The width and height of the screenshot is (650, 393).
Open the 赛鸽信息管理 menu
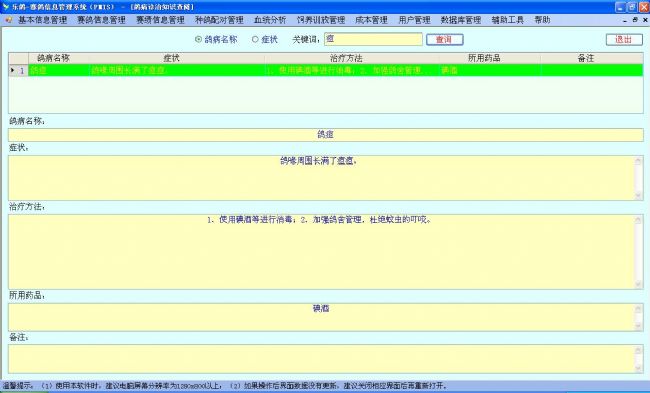click(102, 20)
